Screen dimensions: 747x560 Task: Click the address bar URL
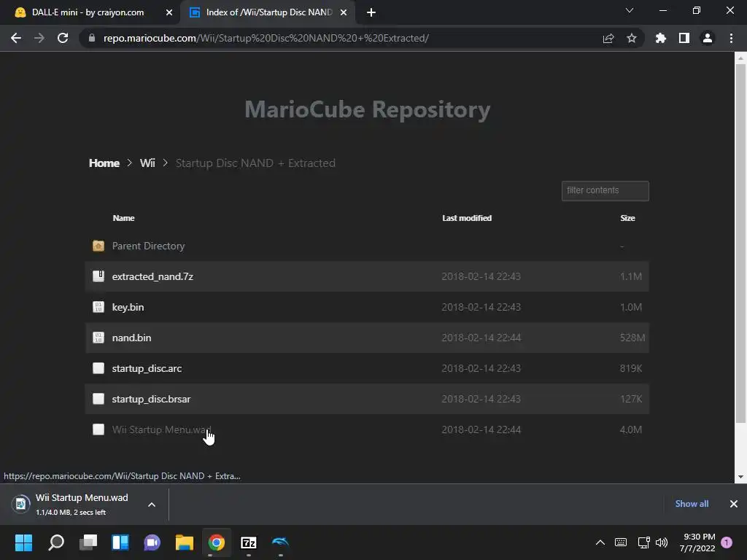click(x=266, y=38)
